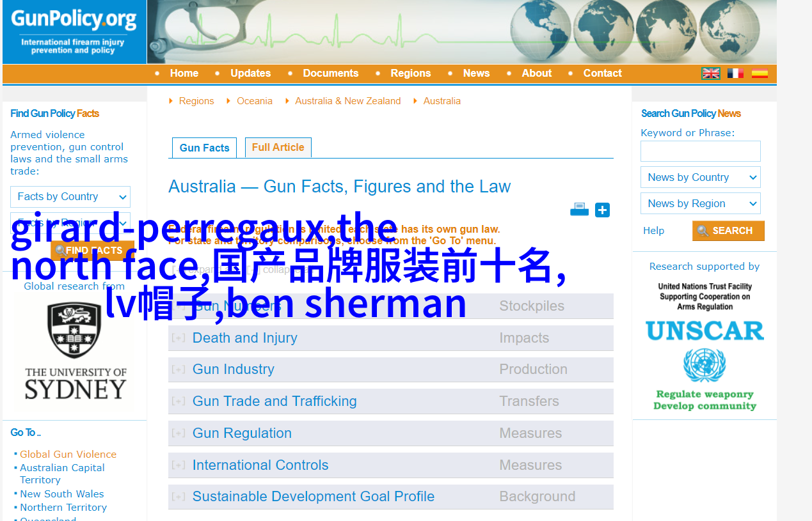The width and height of the screenshot is (812, 521).
Task: Click the orange SEARCH button
Action: tap(728, 231)
